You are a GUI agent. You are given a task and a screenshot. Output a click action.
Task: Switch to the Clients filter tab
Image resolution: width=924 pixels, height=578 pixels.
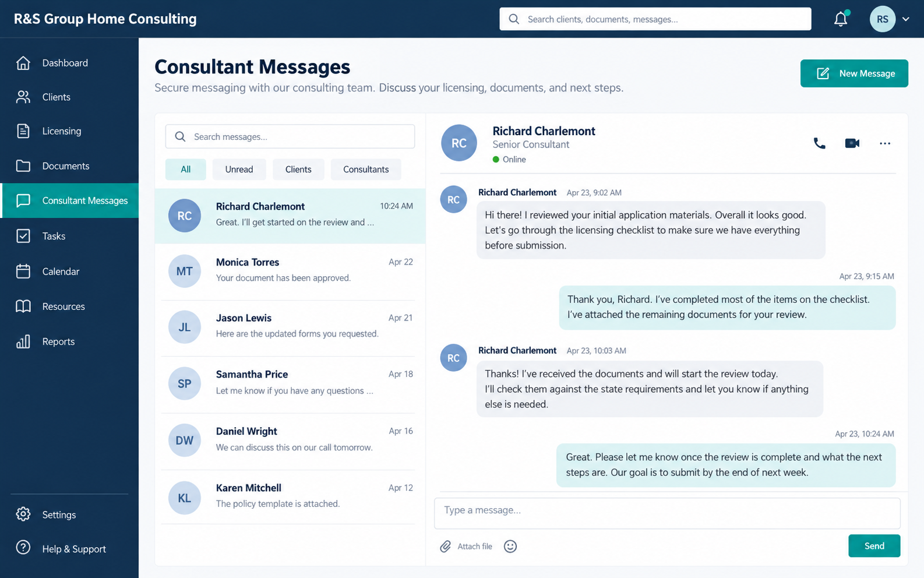point(298,170)
